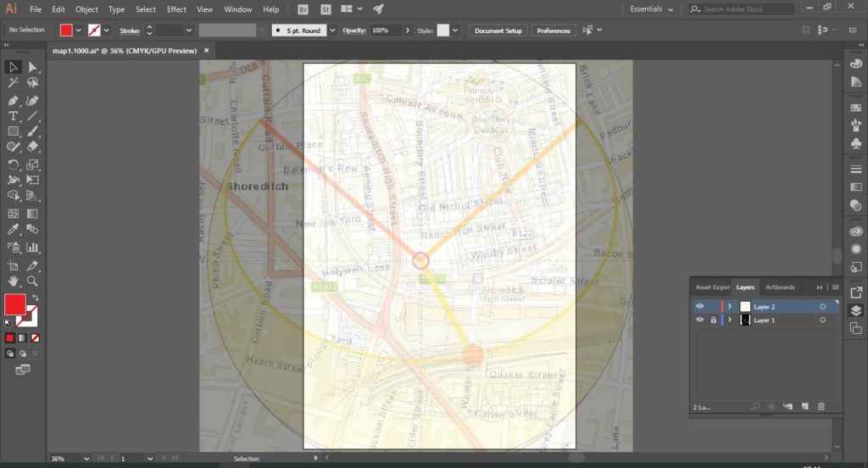Viewport: 868px width, 468px height.
Task: Open stroke color dropdown in control bar
Action: 106,31
